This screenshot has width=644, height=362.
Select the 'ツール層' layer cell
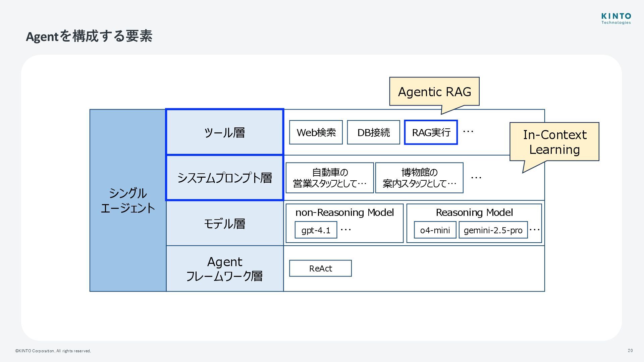[225, 132]
